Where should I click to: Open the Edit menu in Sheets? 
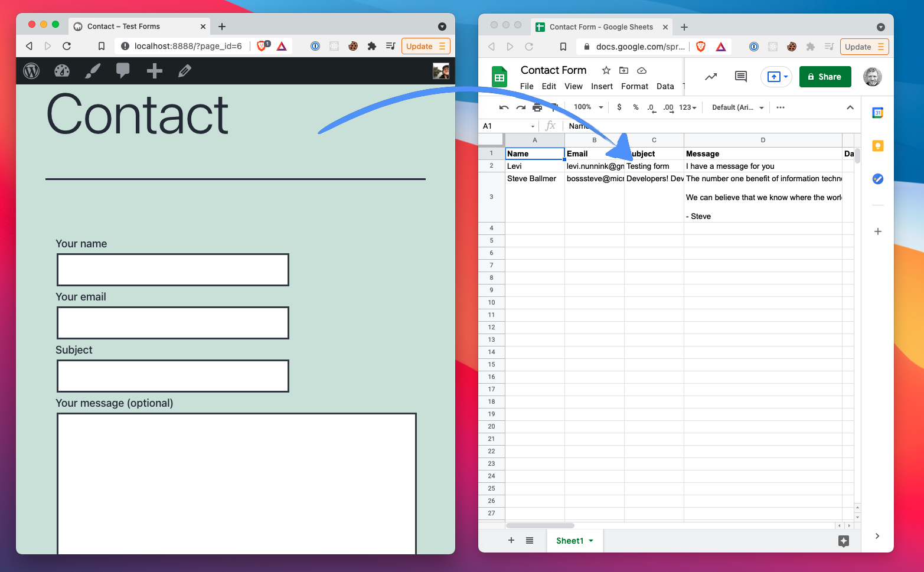tap(549, 86)
